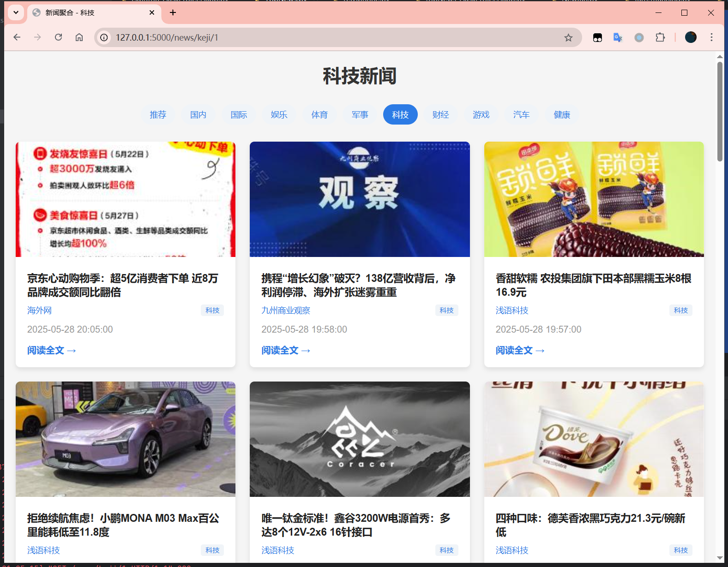Open the purple Xpeng MONA M03 car thumbnail

[126, 439]
